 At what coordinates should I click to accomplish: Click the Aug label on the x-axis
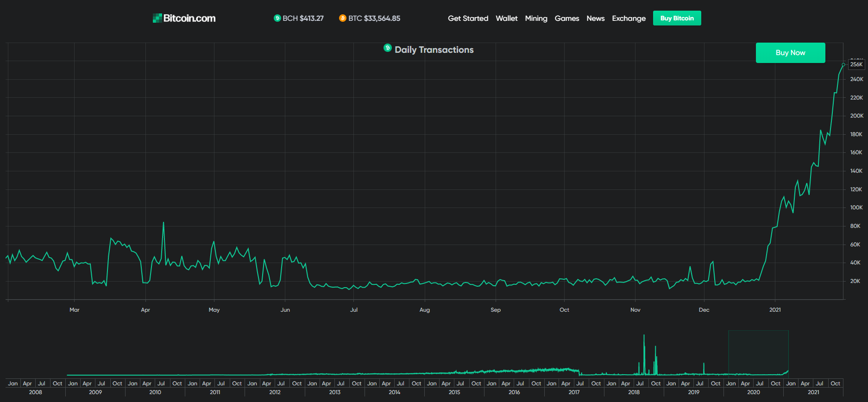pos(425,310)
